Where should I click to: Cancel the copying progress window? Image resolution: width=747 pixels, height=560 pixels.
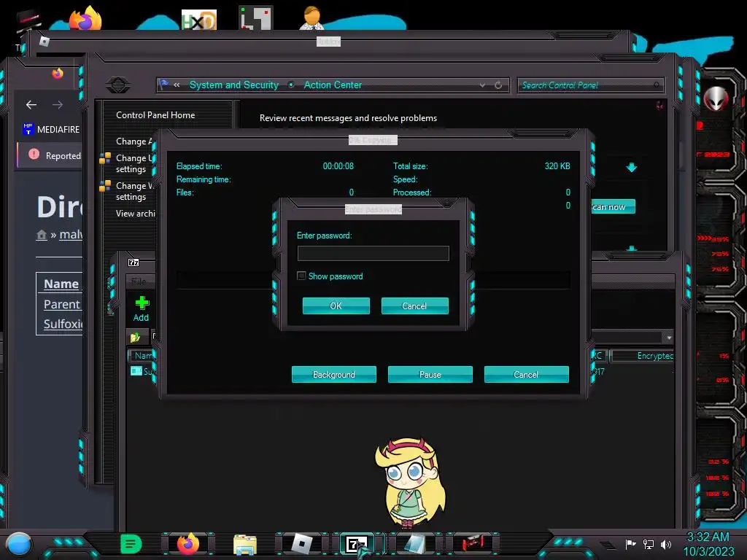[526, 374]
